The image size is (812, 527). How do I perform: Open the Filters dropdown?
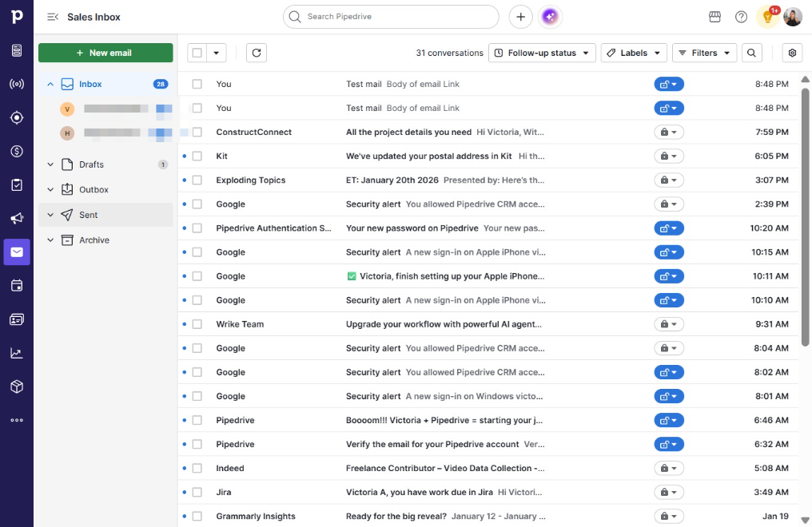pos(704,53)
